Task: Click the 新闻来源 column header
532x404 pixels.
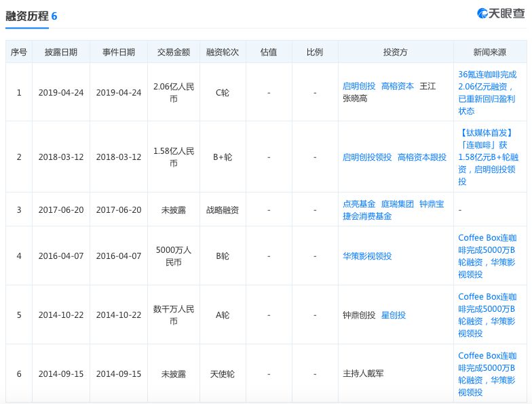Action: click(x=490, y=52)
